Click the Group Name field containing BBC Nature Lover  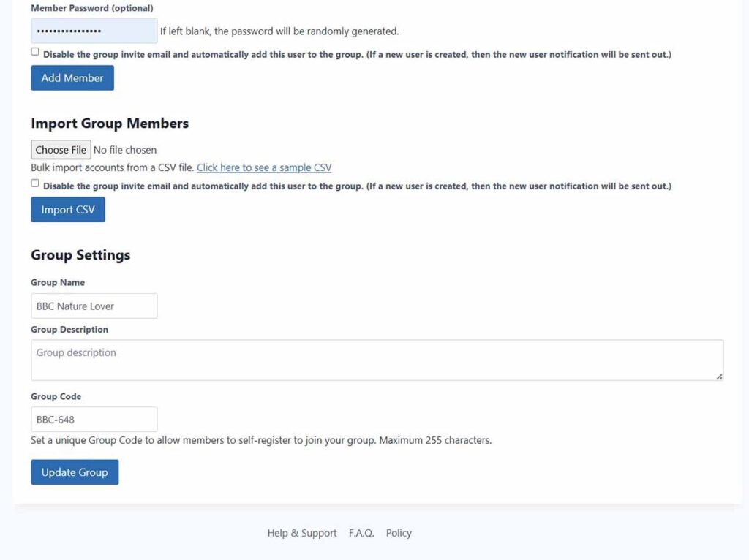pyautogui.click(x=94, y=306)
